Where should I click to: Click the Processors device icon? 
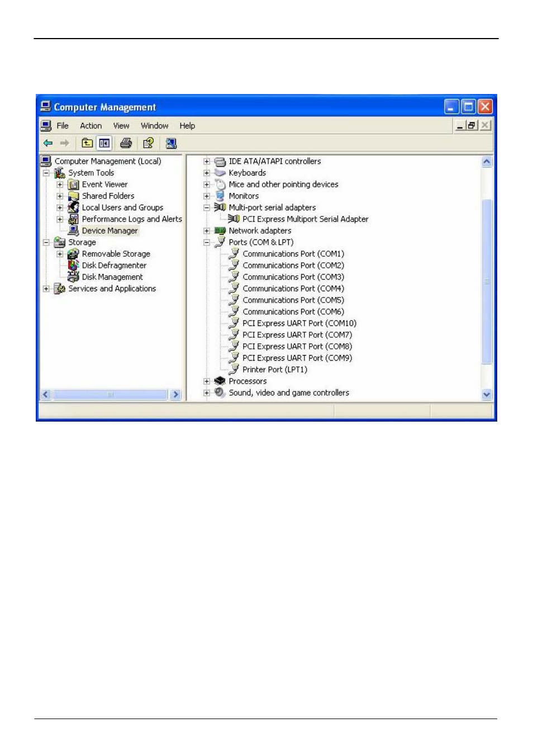point(220,381)
